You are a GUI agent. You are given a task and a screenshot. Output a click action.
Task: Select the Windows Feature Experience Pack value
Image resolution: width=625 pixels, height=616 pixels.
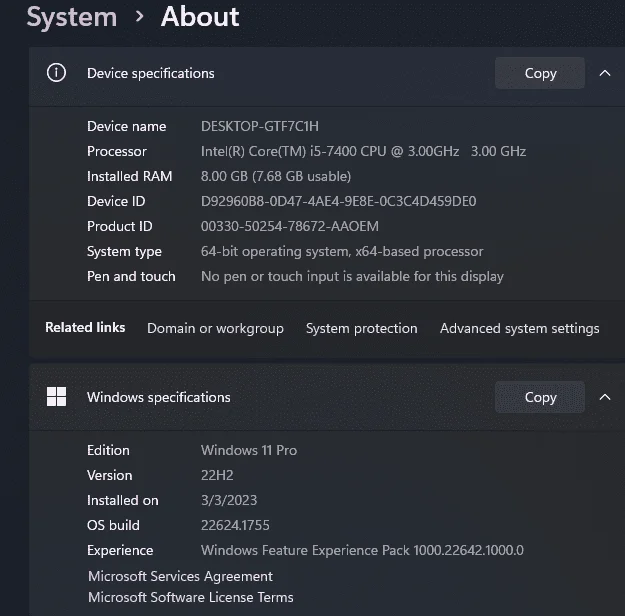(362, 551)
